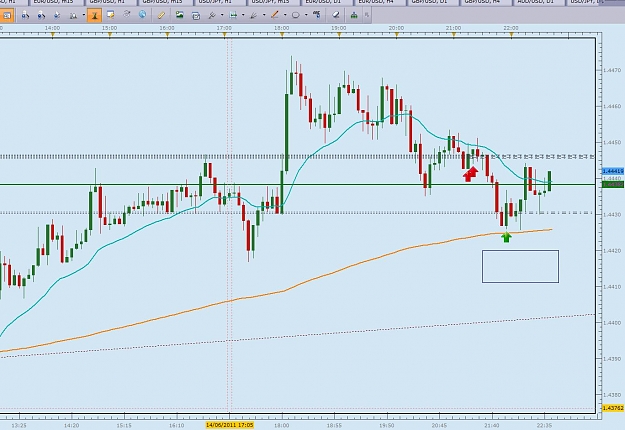Select the ABC text label tool
Viewport: 625px width, 430px height.
(317, 15)
